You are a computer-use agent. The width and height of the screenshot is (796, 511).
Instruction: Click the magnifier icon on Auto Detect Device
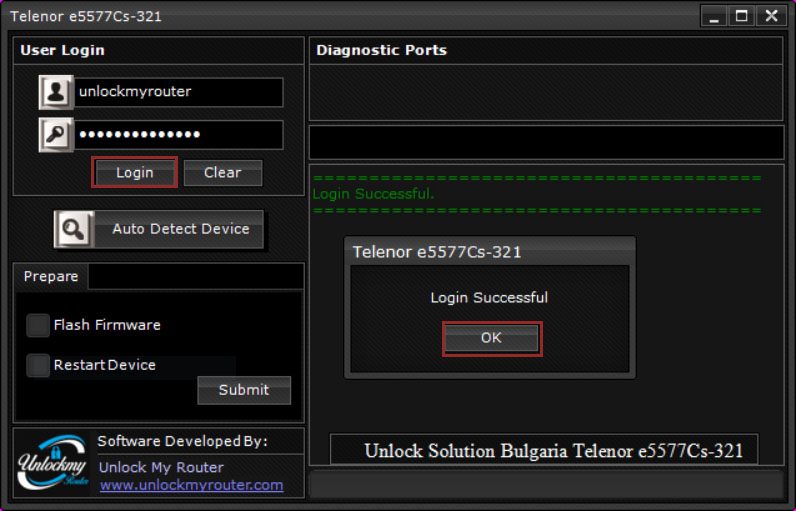(x=74, y=229)
